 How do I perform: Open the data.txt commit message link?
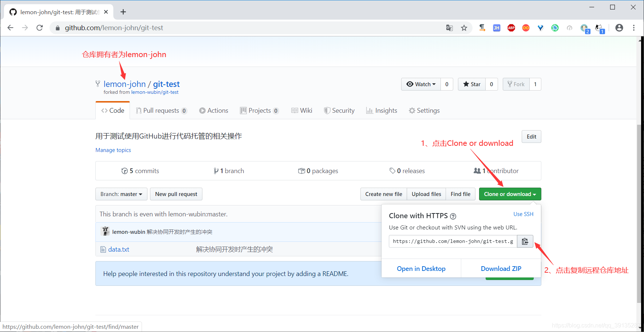[234, 249]
